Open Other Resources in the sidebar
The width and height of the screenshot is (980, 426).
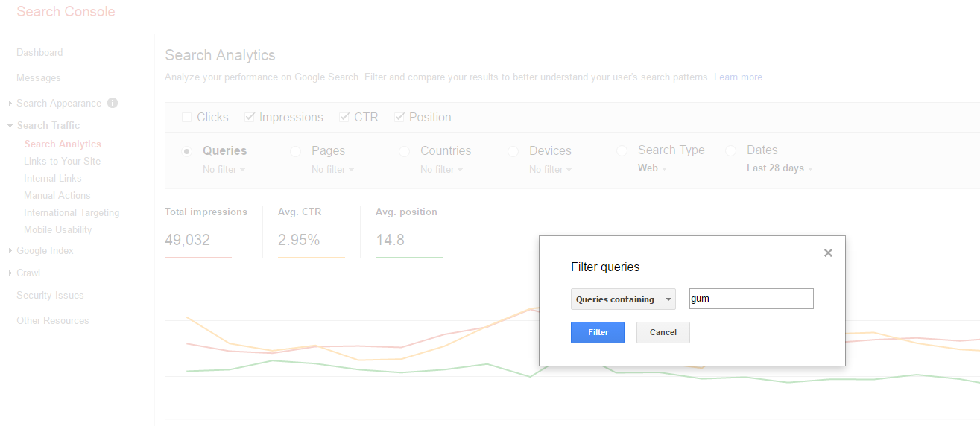pyautogui.click(x=52, y=321)
